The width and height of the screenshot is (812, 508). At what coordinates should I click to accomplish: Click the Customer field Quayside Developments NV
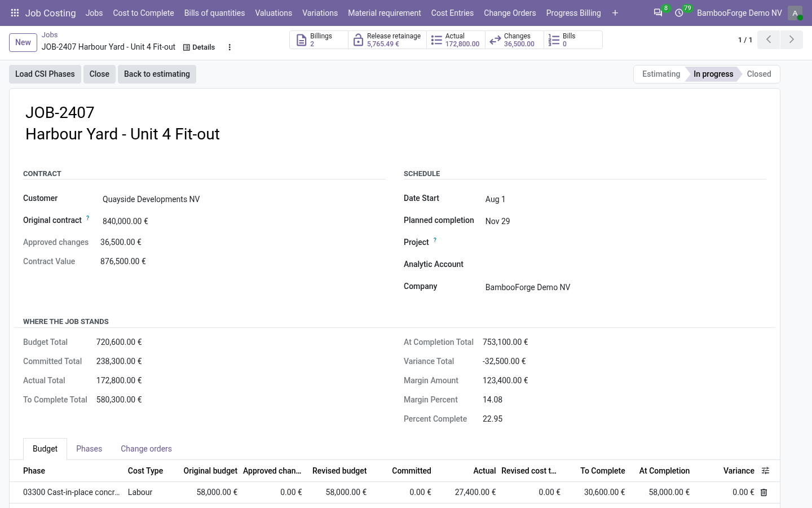[x=243, y=199]
